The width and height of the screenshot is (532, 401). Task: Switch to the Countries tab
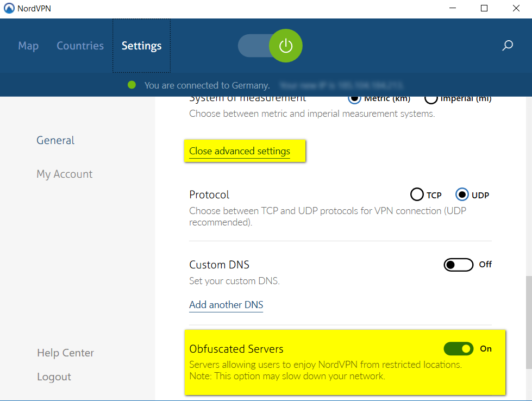point(80,46)
